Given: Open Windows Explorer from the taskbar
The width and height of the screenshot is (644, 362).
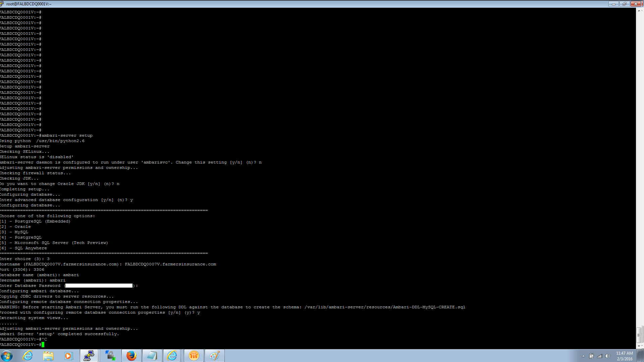Looking at the screenshot, I should pos(48,355).
